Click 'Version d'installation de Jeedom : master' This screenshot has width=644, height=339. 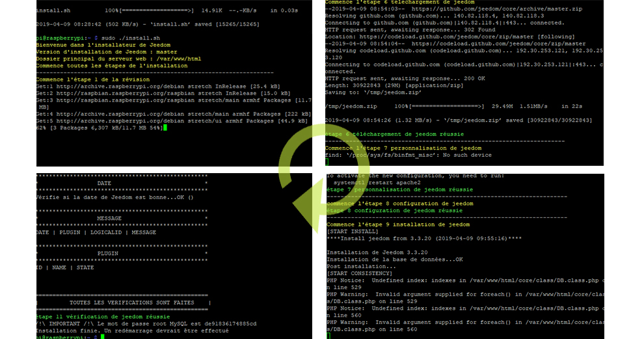107,52
